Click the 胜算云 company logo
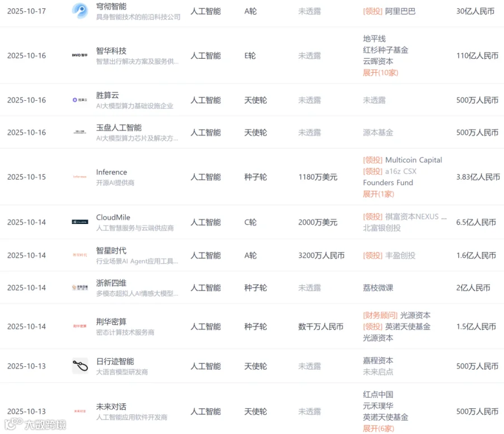Image resolution: width=504 pixels, height=434 pixels. pos(80,100)
